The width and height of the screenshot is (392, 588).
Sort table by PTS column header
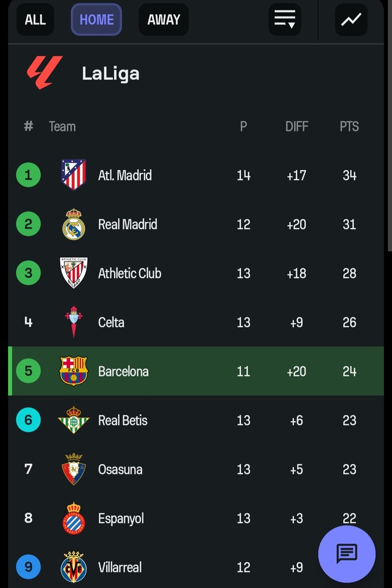click(349, 126)
